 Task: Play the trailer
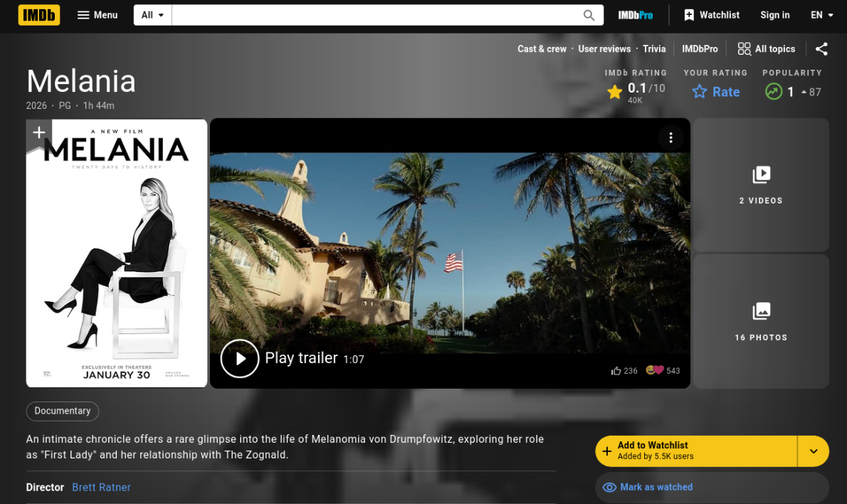pyautogui.click(x=240, y=358)
